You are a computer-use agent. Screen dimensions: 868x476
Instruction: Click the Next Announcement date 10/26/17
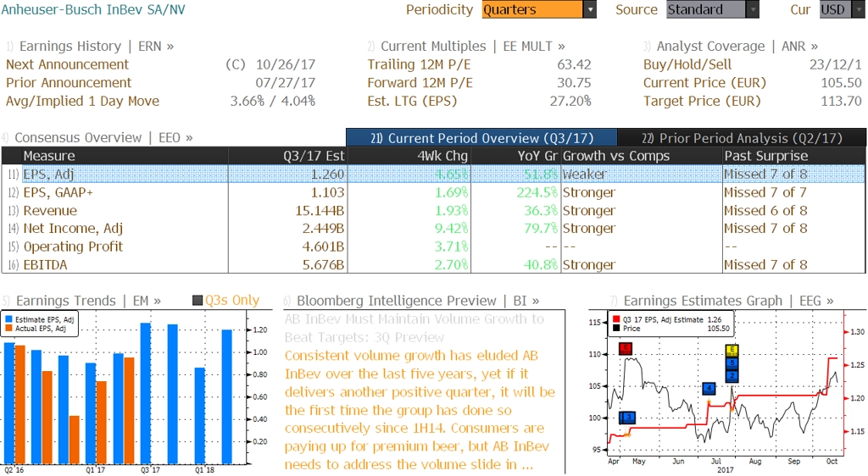point(286,64)
